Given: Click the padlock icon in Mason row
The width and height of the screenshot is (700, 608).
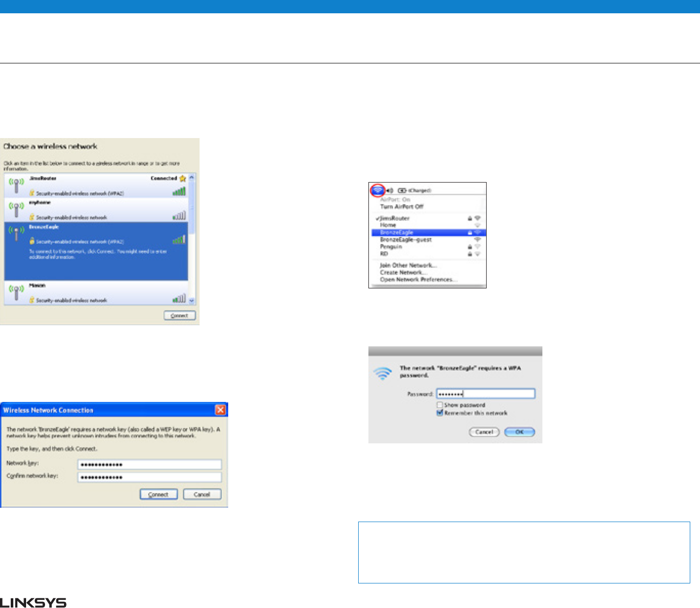Looking at the screenshot, I should pos(32,300).
